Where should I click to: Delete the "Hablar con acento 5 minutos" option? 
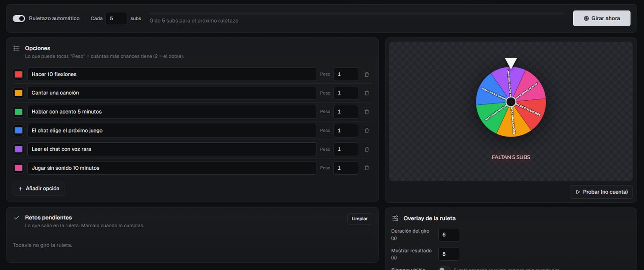pyautogui.click(x=367, y=112)
